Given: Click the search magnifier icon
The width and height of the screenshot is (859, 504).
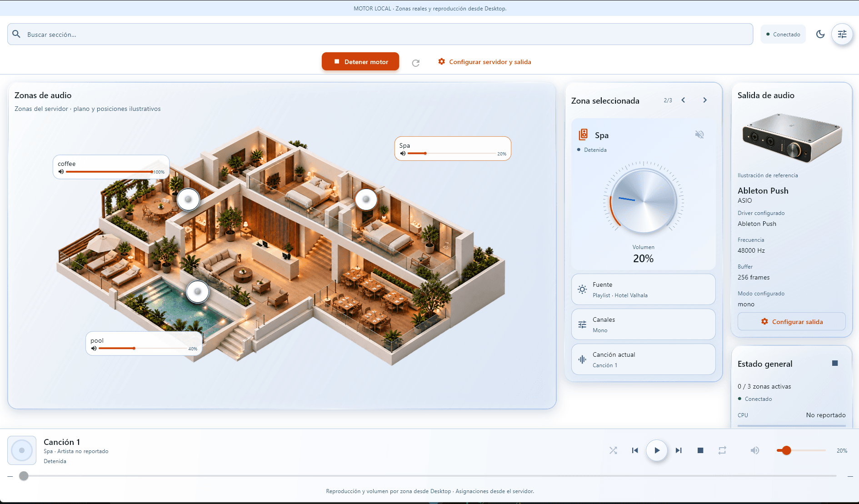Looking at the screenshot, I should point(16,34).
